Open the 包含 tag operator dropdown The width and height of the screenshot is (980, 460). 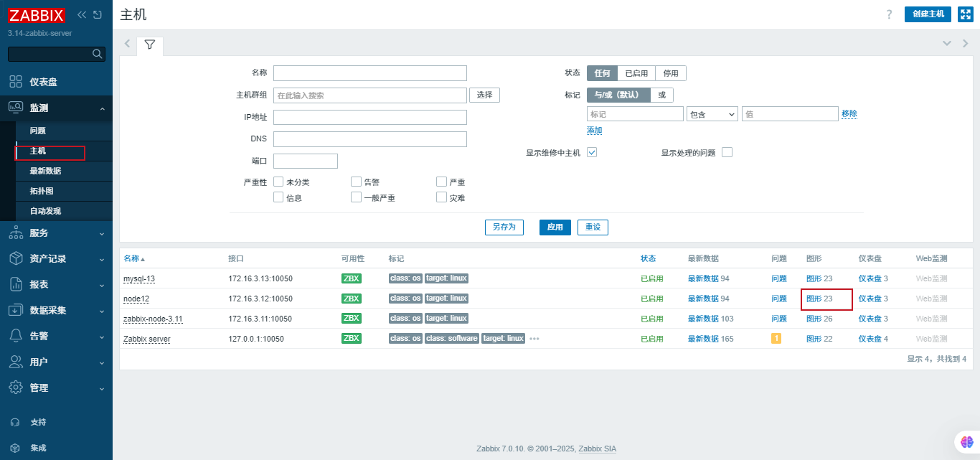click(712, 114)
